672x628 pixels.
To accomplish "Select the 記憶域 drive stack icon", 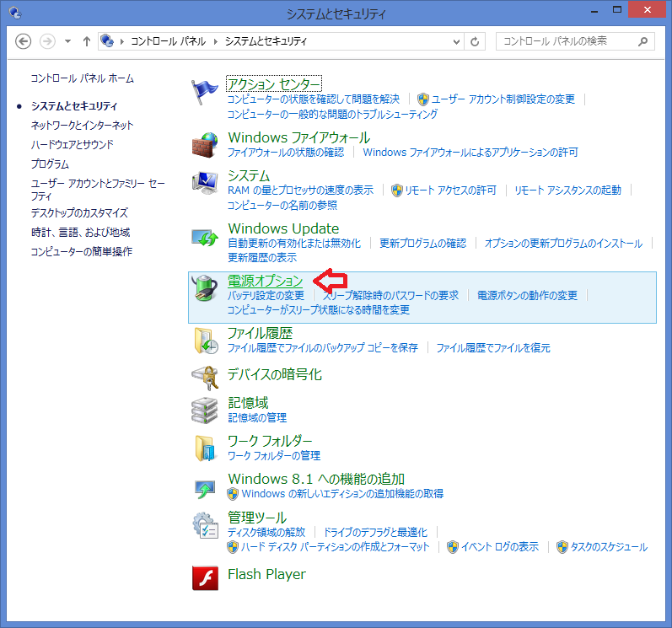I will (x=205, y=410).
